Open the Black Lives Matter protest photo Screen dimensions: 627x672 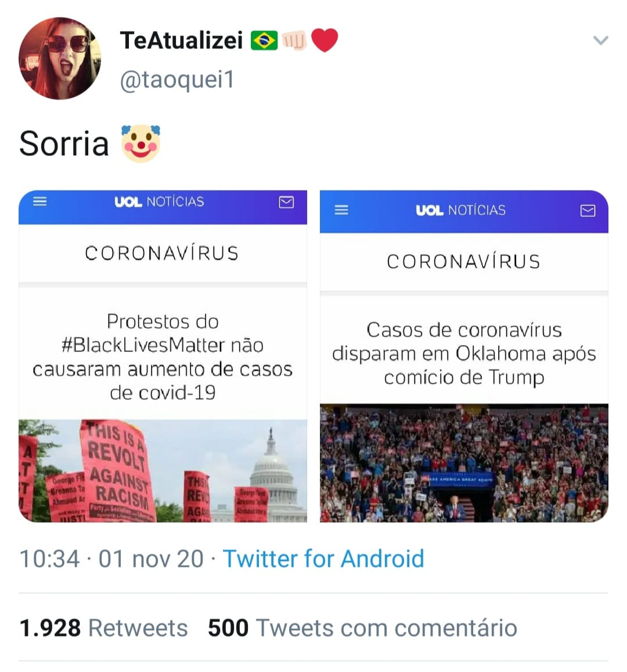pyautogui.click(x=163, y=470)
